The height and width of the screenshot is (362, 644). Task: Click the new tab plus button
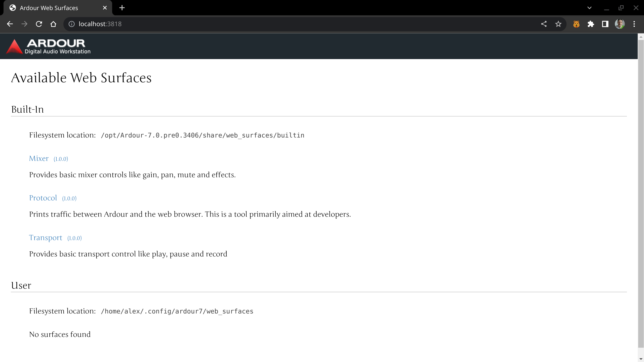click(122, 8)
